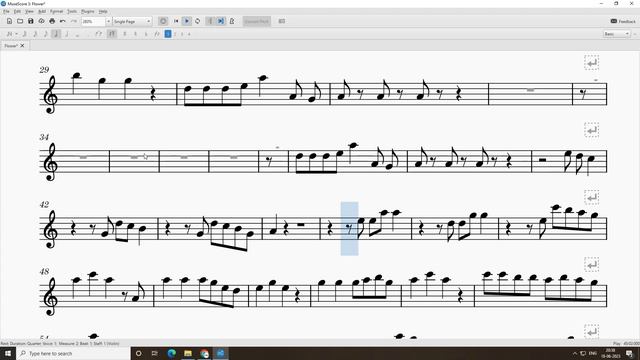This screenshot has width=640, height=360.
Task: Flip direction of selected note
Action: [157, 34]
